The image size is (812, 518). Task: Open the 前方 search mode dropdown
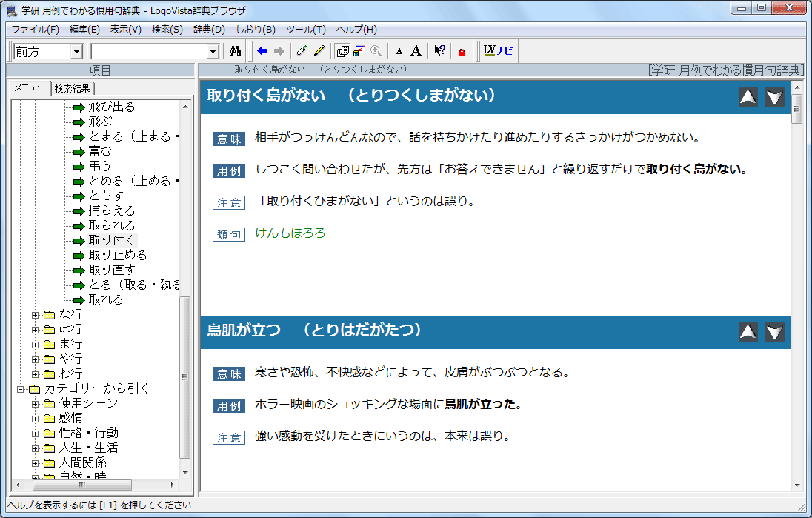[76, 52]
